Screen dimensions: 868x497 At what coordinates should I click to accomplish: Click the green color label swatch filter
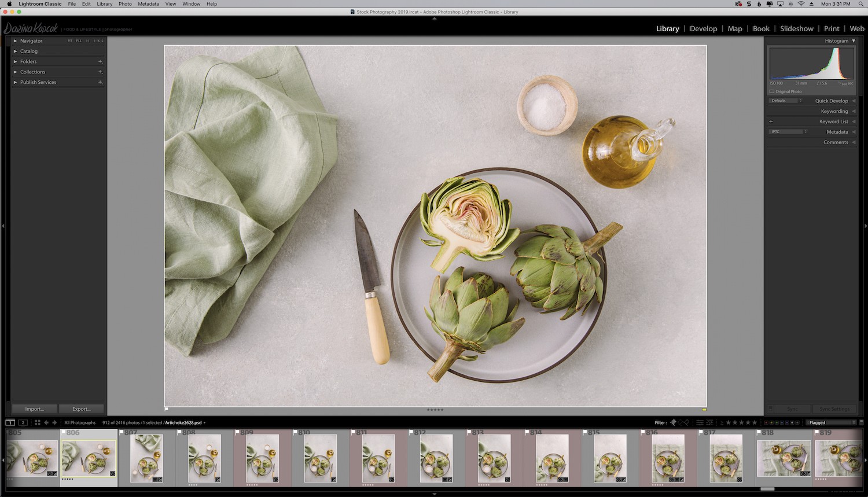coord(776,422)
